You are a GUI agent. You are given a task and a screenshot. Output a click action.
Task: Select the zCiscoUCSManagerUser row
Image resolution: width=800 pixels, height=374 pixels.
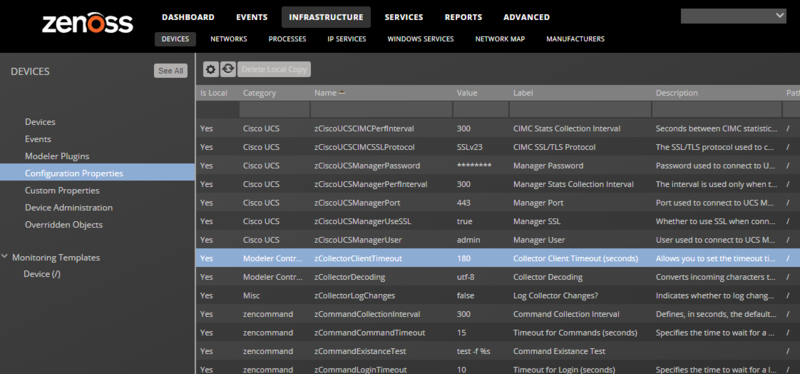coord(498,240)
